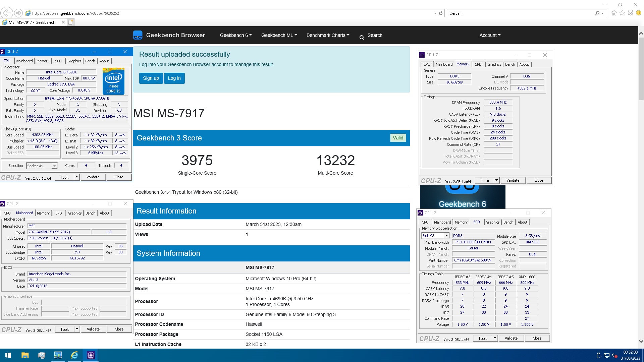
Task: Click the DRAM Frequency 800.4 MHz value
Action: (498, 103)
